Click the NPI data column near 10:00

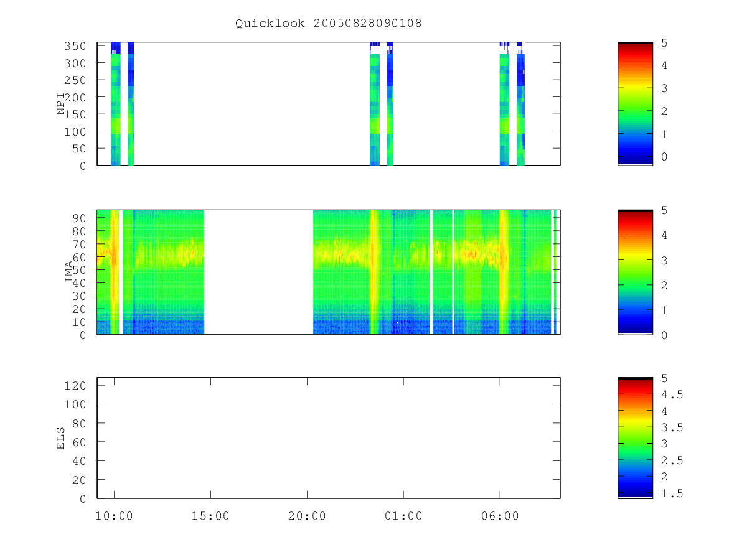pyautogui.click(x=115, y=103)
